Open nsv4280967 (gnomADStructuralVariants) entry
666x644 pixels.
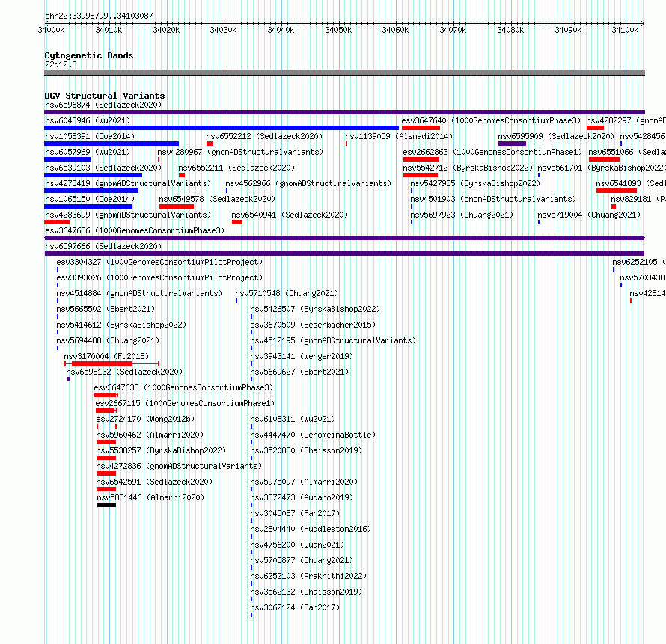coord(240,152)
